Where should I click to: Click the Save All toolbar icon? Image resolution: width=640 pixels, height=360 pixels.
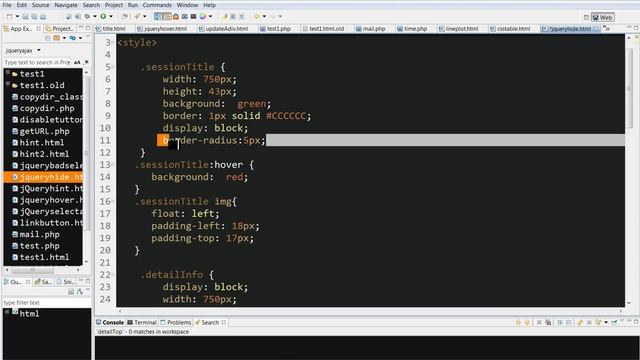click(34, 16)
